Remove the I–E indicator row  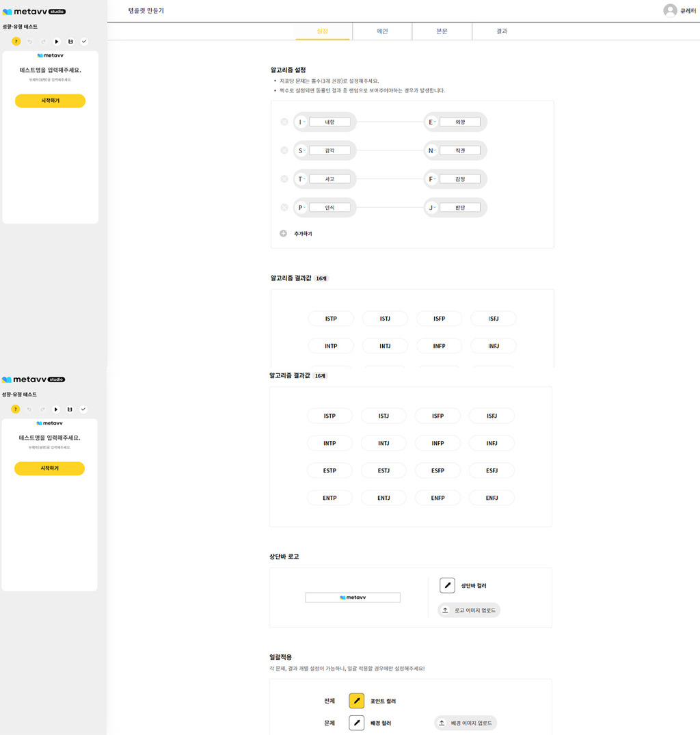[x=284, y=122]
